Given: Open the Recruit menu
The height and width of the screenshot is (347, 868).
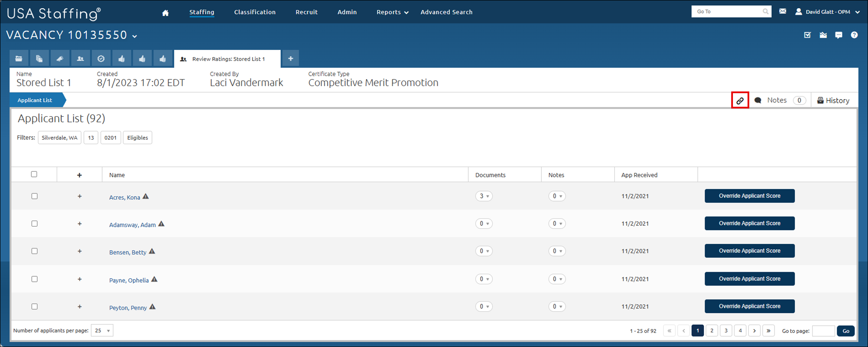Looking at the screenshot, I should pos(307,12).
